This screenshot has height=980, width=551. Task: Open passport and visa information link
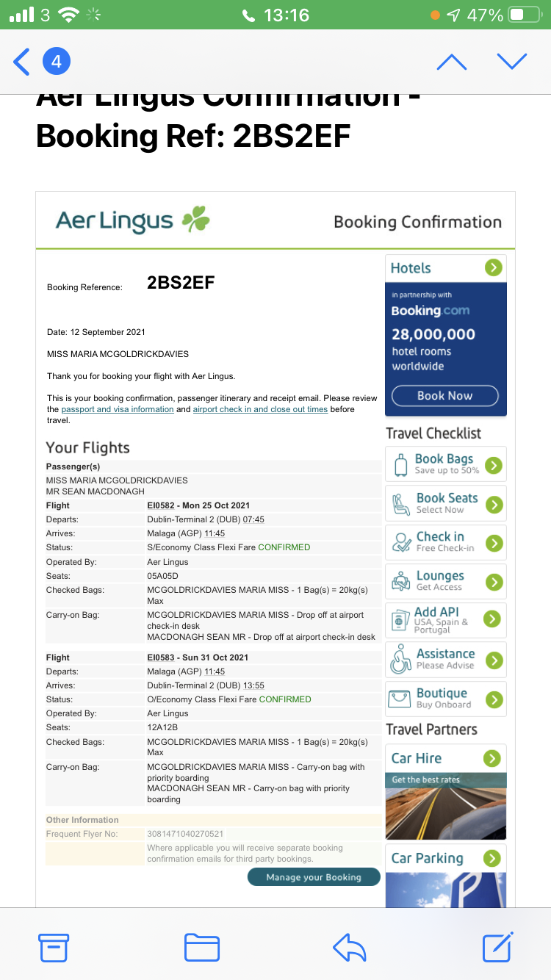[x=118, y=409]
